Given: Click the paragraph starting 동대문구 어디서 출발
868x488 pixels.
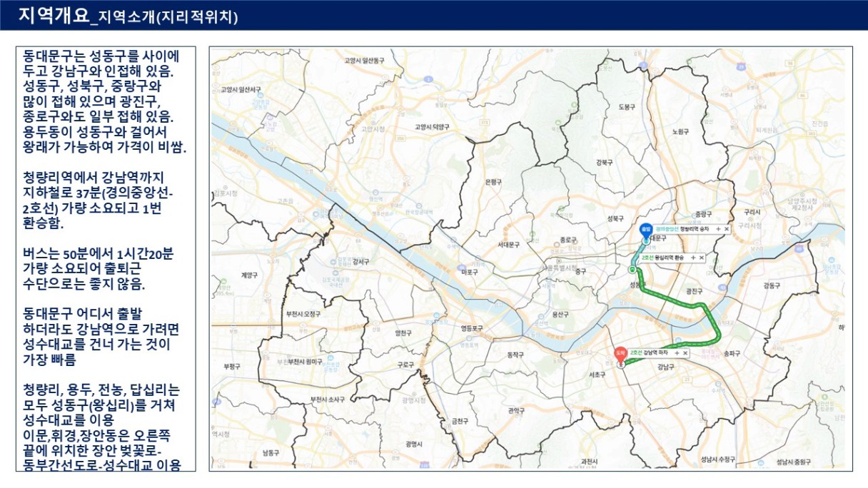Looking at the screenshot, I should (101, 335).
